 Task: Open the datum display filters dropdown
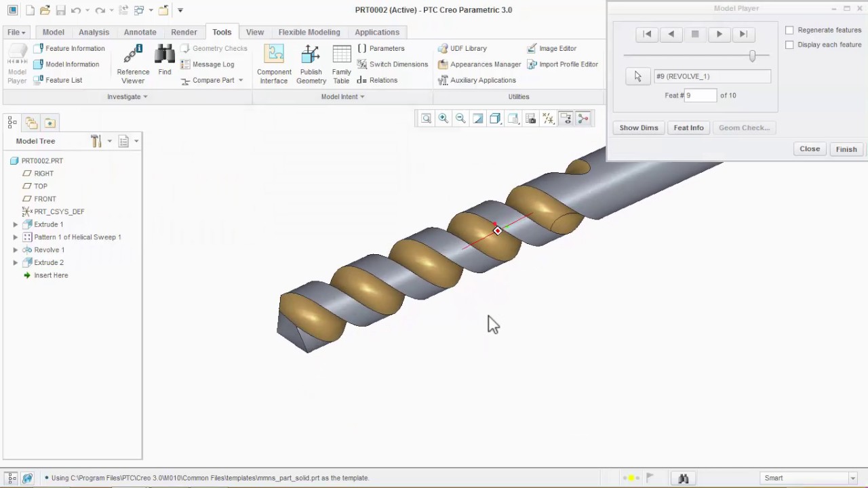tap(549, 119)
